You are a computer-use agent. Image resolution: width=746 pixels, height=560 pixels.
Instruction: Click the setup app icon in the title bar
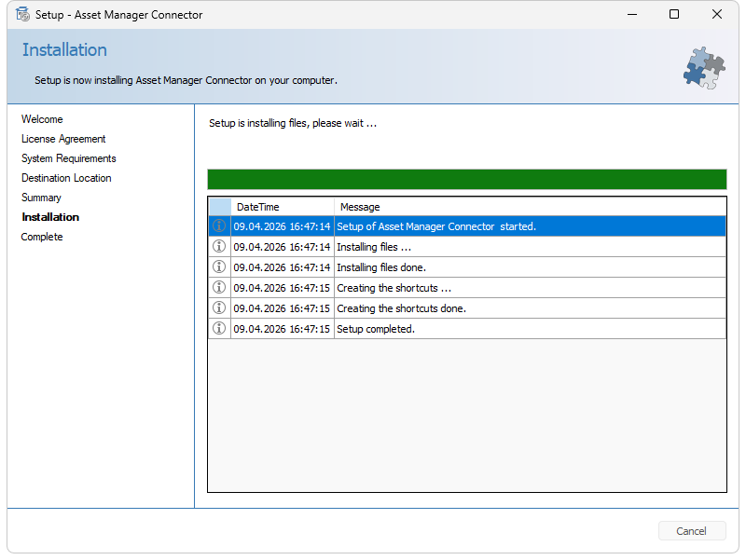click(x=22, y=15)
